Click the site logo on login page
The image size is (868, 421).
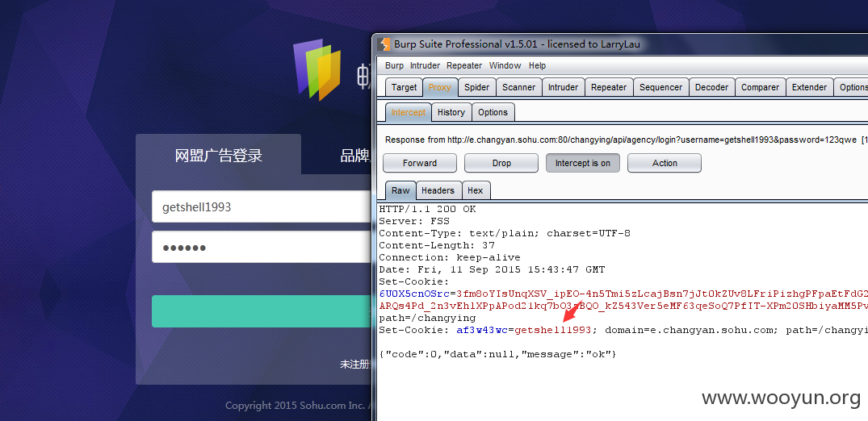click(317, 69)
